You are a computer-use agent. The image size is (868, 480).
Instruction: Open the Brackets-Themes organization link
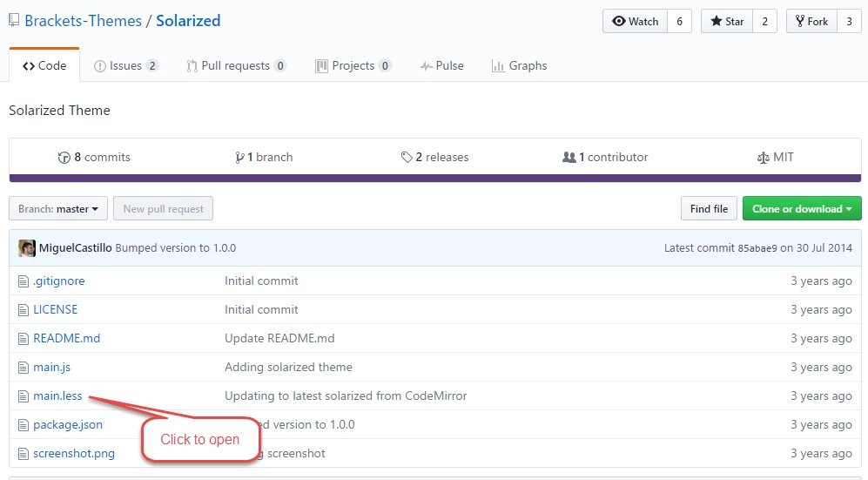[83, 21]
